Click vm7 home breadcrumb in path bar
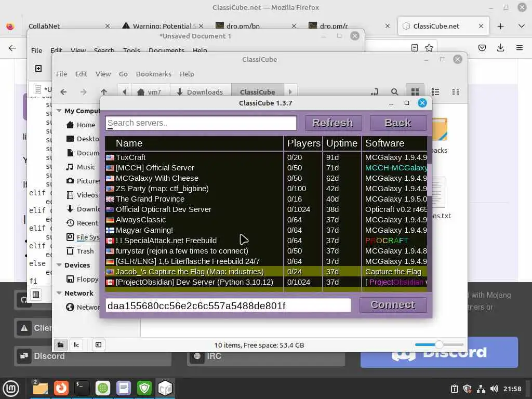Image resolution: width=532 pixels, height=399 pixels. (149, 92)
